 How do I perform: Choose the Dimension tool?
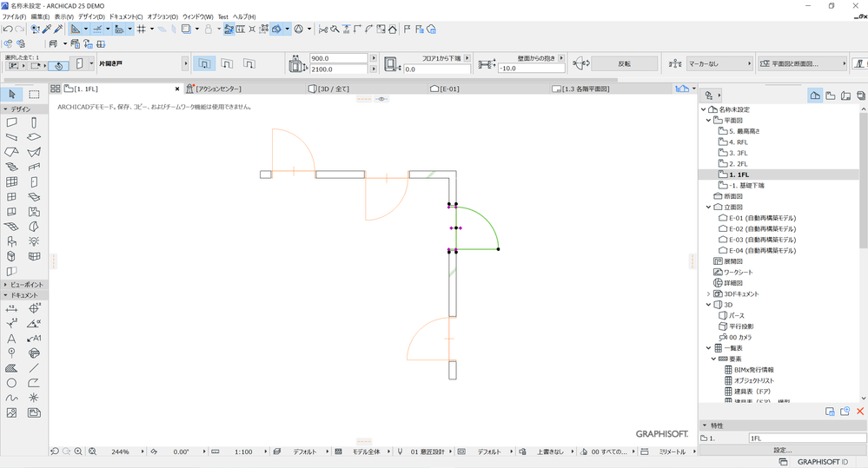tap(11, 309)
